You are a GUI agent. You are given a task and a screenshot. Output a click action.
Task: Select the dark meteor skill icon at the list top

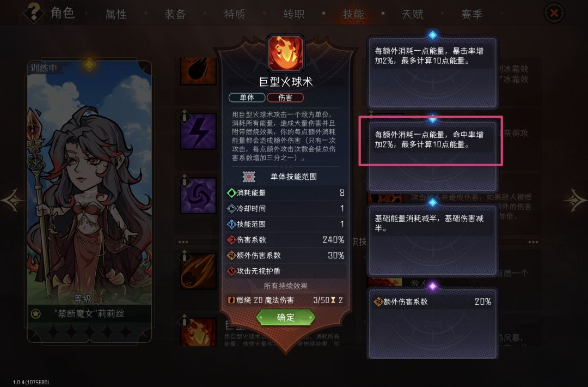click(x=198, y=71)
